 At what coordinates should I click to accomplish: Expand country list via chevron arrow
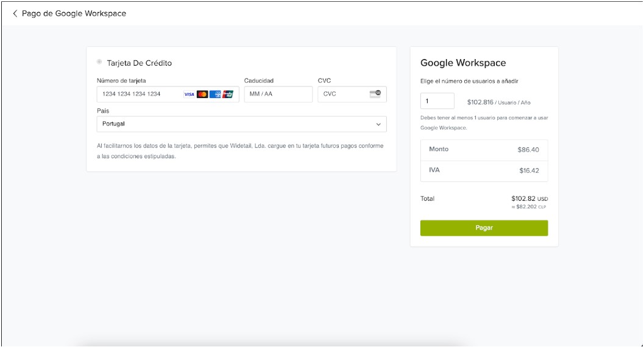coord(378,124)
